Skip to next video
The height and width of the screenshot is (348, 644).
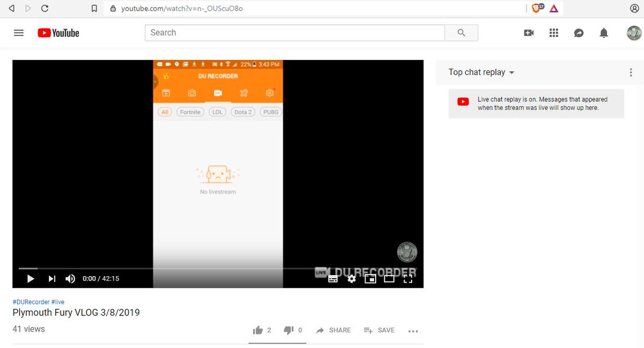pyautogui.click(x=52, y=278)
